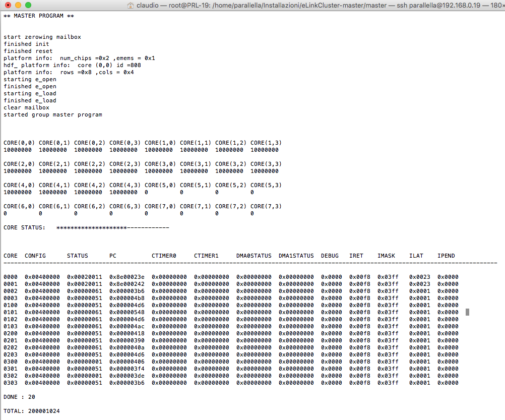Click the 'DMA0STATUS' column header
Image resolution: width=505 pixels, height=420 pixels.
[x=254, y=256]
